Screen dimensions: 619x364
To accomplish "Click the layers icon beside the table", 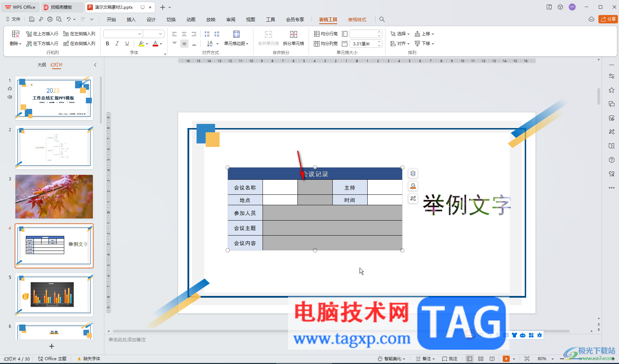I will pyautogui.click(x=413, y=173).
